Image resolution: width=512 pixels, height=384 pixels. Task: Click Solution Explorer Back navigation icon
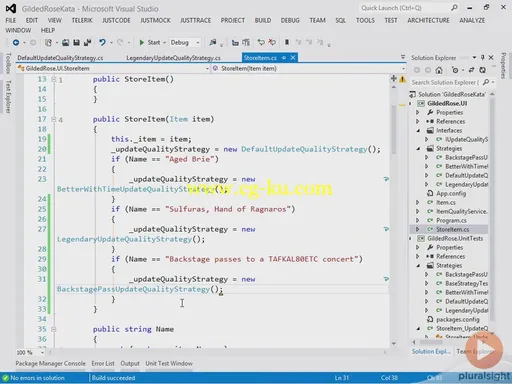pyautogui.click(x=417, y=70)
